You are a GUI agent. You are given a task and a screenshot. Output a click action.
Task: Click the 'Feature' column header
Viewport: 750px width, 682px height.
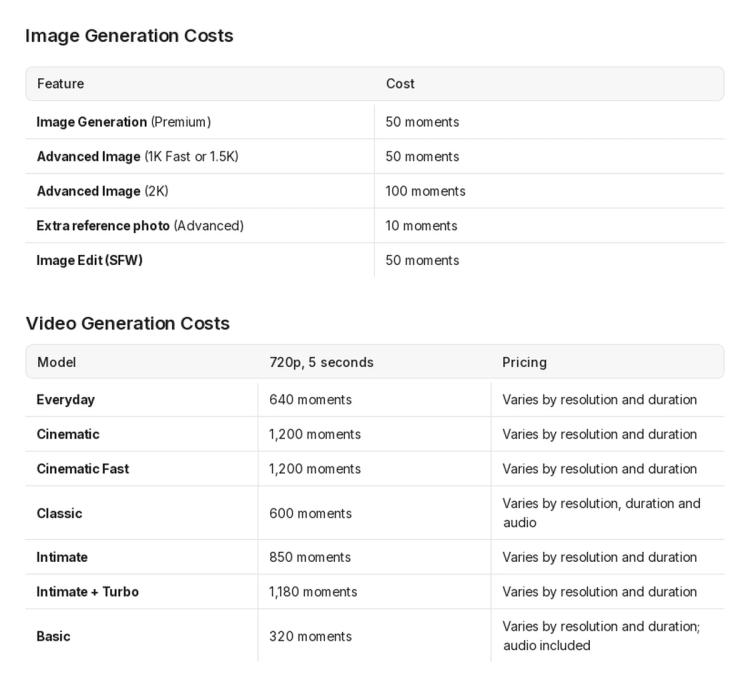[x=61, y=84]
